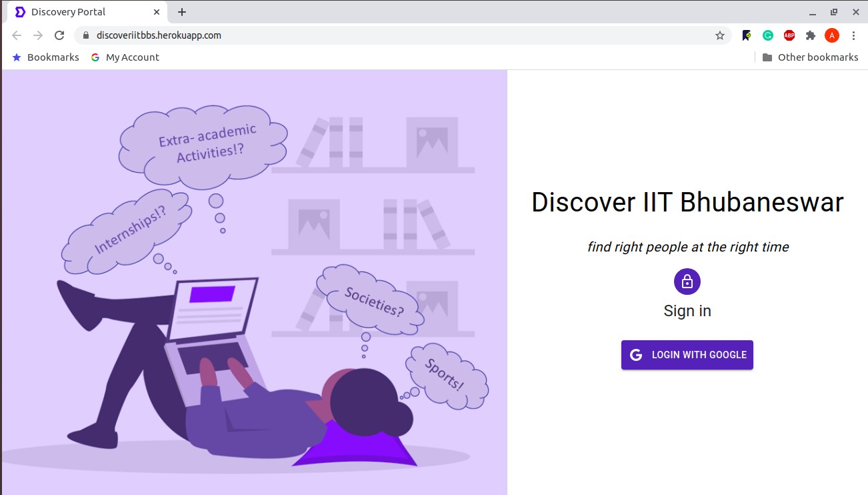The height and width of the screenshot is (495, 868).
Task: Click the tagline find right people at the right time
Action: pos(687,247)
